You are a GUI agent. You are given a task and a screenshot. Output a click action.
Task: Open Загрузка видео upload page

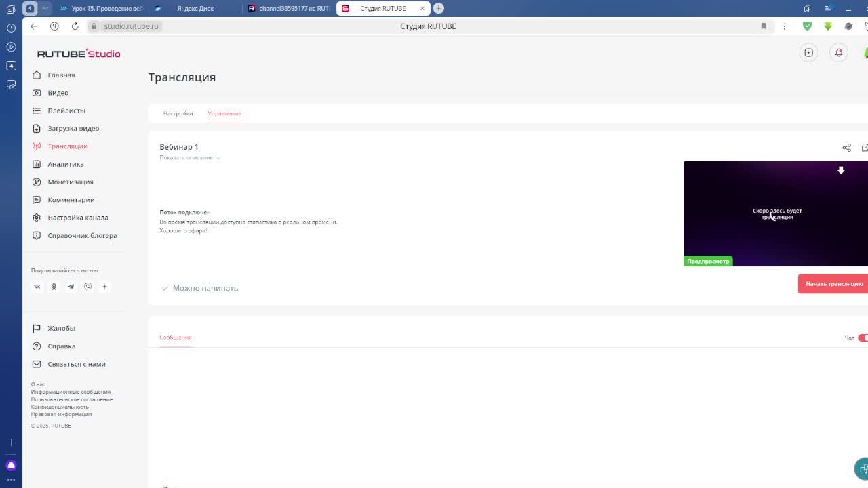tap(73, 129)
